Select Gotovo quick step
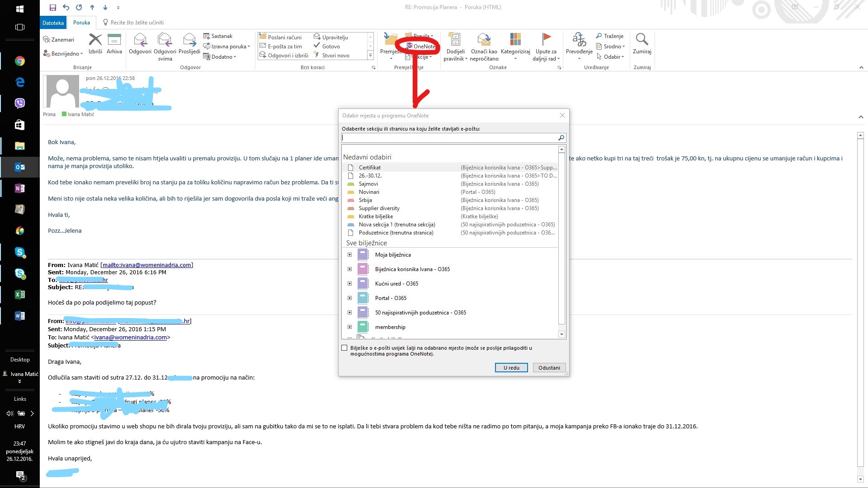The image size is (868, 488). tap(327, 47)
